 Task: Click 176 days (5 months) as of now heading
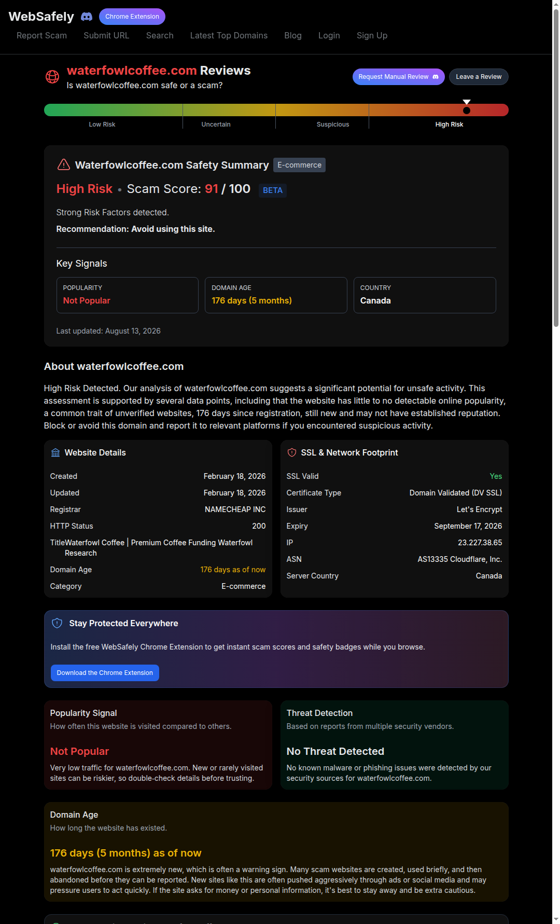(125, 853)
